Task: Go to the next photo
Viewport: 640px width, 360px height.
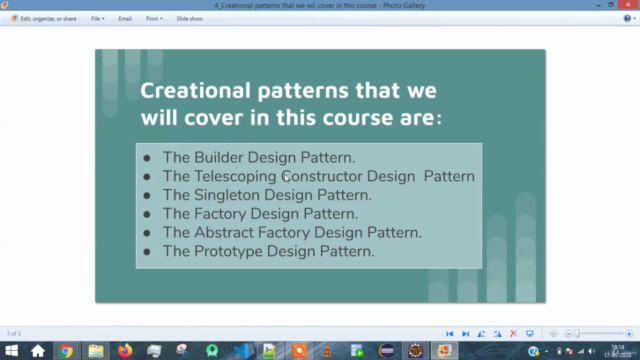Action: click(465, 334)
